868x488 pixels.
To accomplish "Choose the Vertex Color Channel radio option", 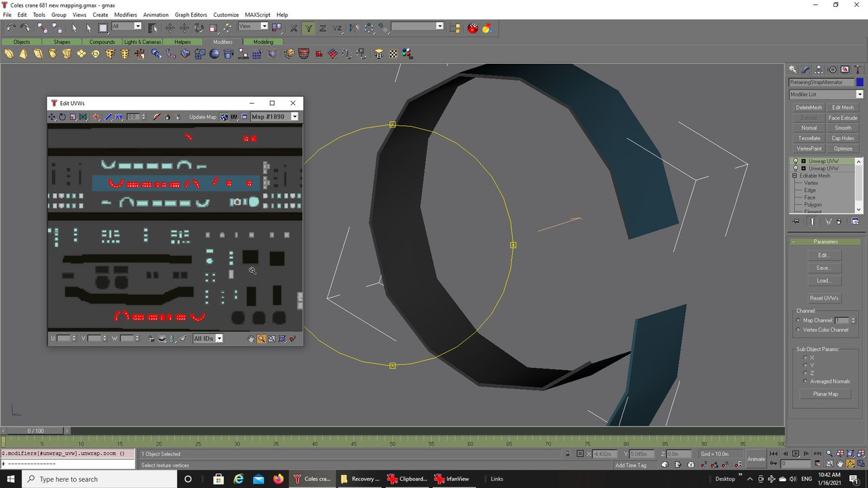I will tap(798, 330).
